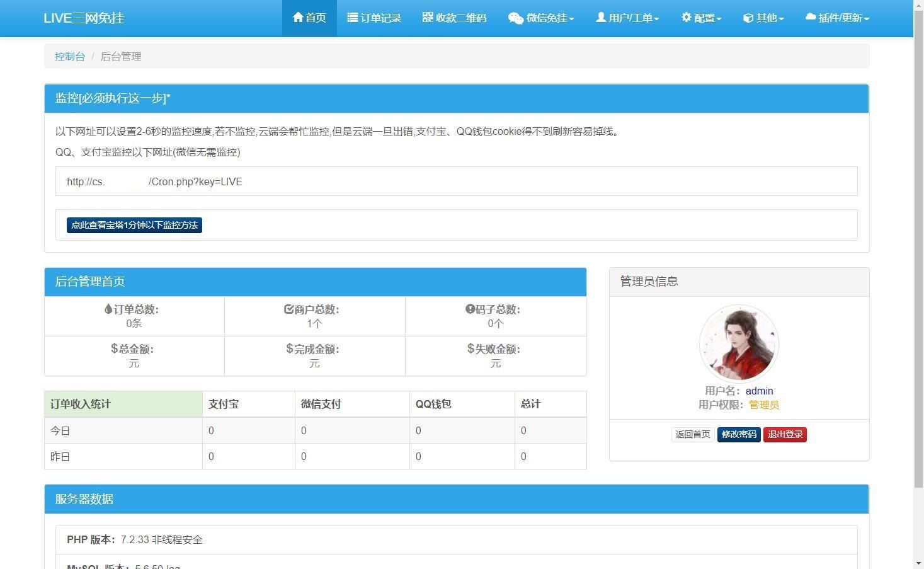Click the check-square icon beside 商户总数

(288, 309)
